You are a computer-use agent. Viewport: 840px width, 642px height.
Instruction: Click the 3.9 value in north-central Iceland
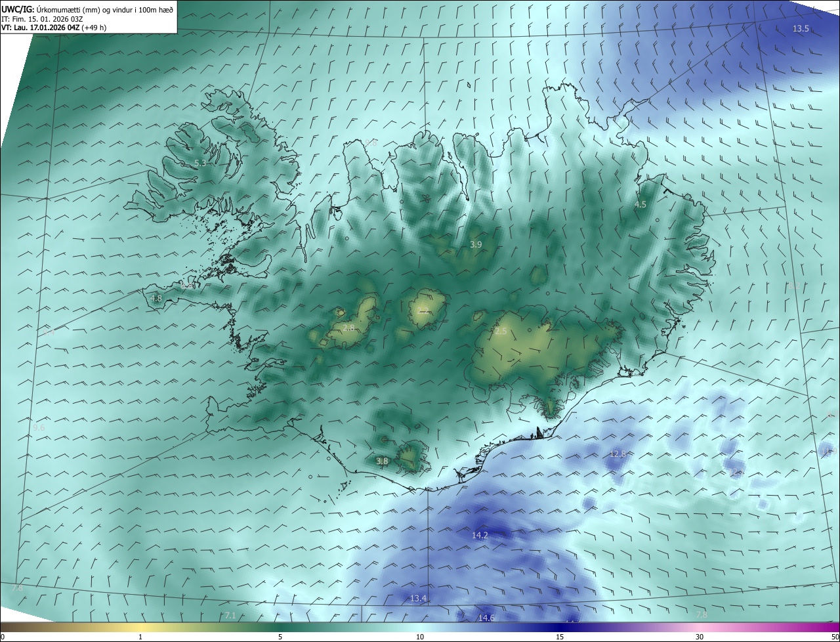click(x=476, y=244)
